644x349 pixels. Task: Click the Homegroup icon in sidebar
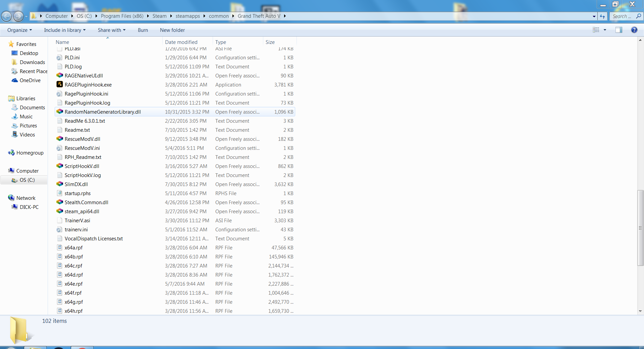(x=11, y=153)
